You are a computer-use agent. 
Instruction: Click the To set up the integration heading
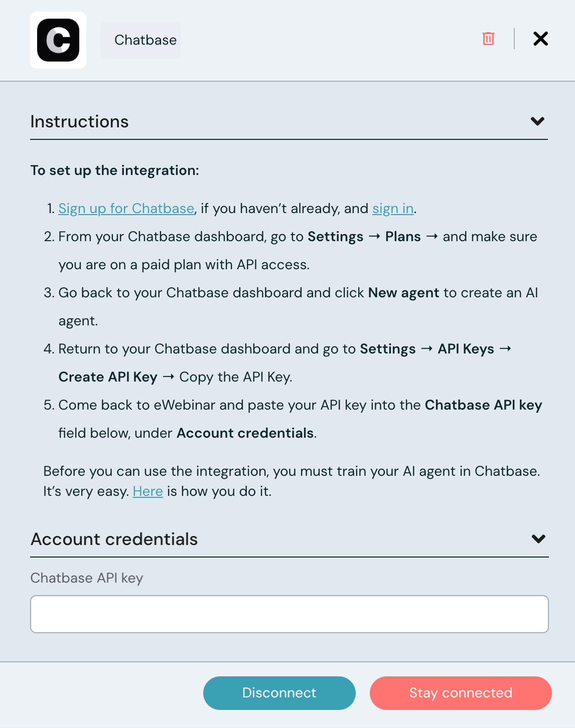pyautogui.click(x=114, y=170)
